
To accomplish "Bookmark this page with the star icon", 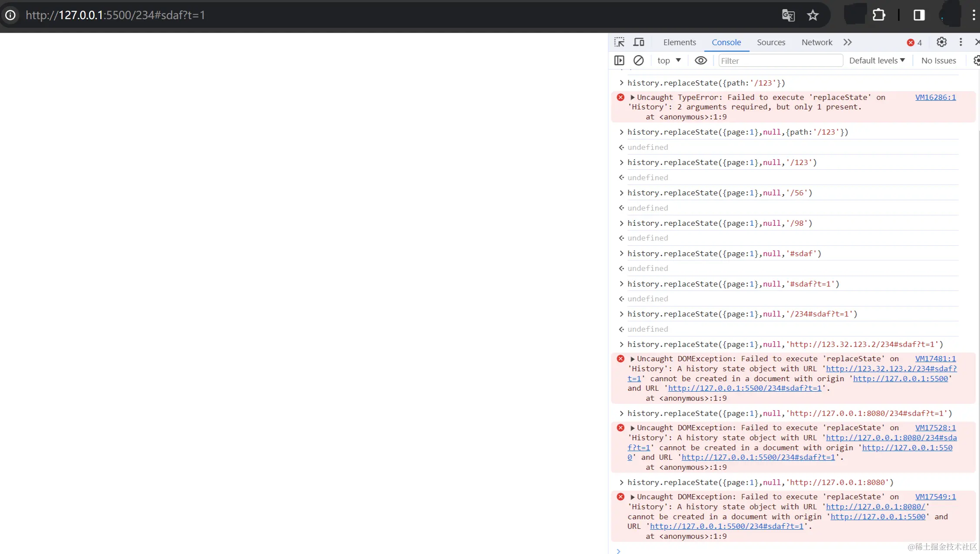I will click(x=813, y=15).
